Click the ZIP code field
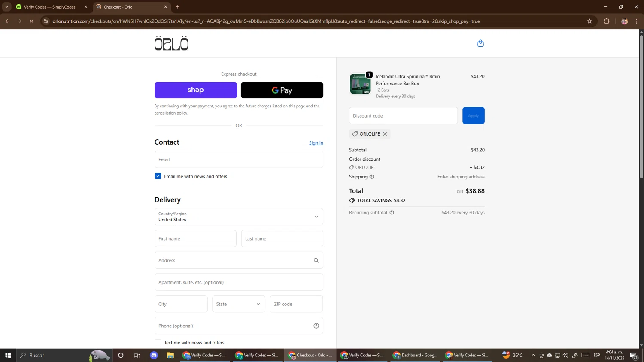Viewport: 644px width, 362px height. [x=297, y=304]
